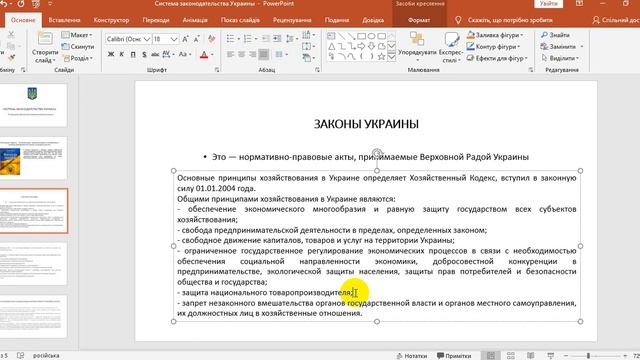
Task: Select oval shape in gallery
Action: pyautogui.click(x=371, y=36)
